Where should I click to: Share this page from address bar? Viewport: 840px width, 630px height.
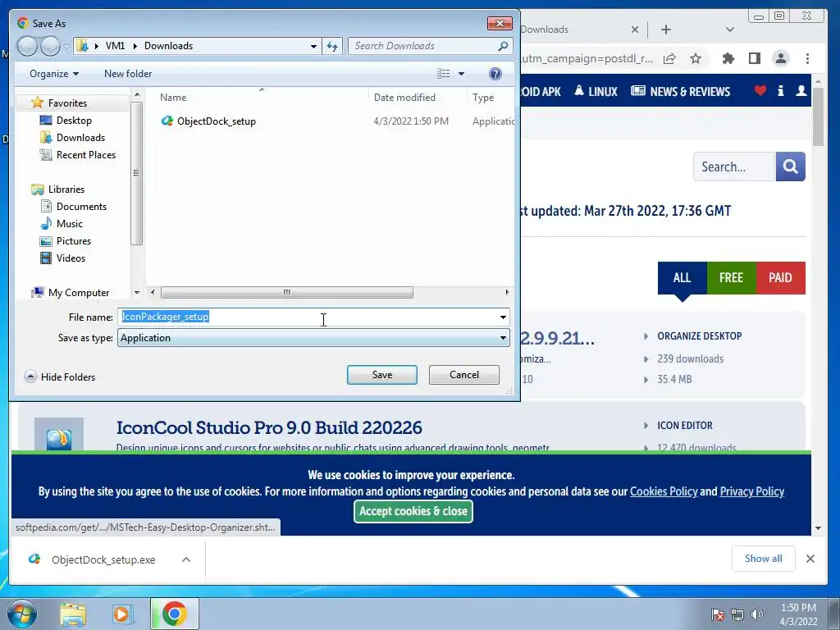(x=669, y=58)
